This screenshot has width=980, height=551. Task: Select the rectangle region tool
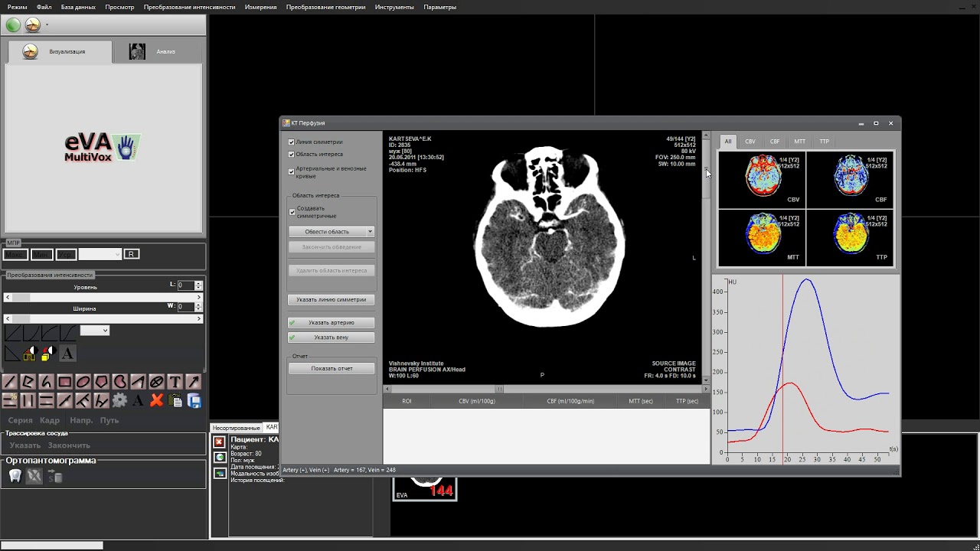[x=64, y=381]
